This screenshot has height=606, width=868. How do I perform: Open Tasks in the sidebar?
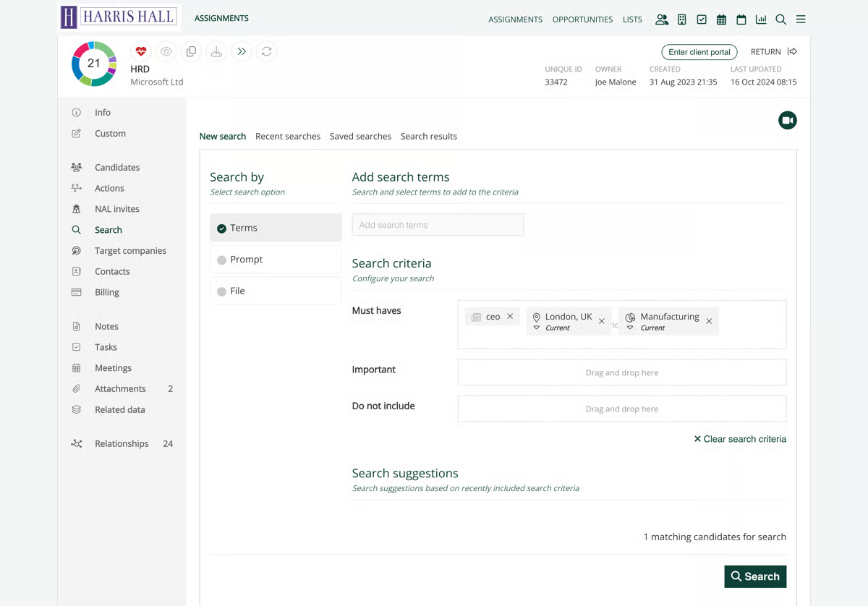pos(106,348)
